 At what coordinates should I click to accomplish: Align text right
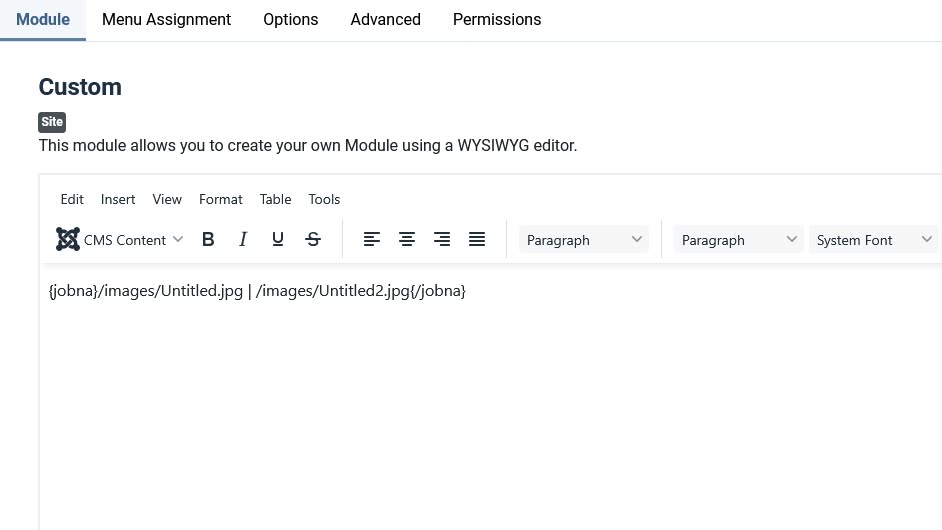tap(442, 240)
